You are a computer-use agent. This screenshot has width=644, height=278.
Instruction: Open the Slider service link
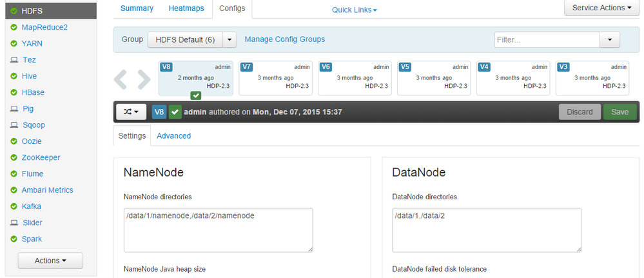tap(32, 223)
